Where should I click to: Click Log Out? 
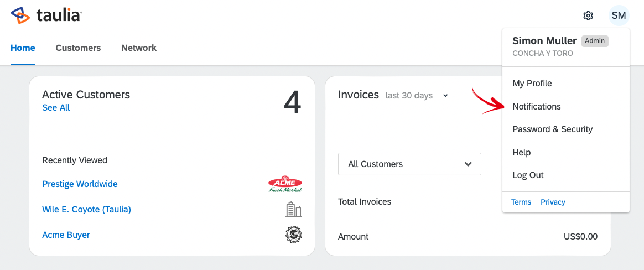528,175
